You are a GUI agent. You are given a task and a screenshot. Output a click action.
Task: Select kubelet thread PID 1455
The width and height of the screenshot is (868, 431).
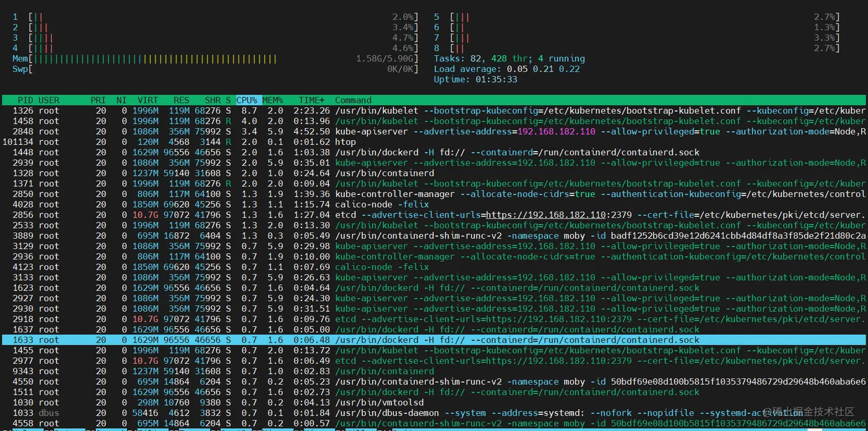[x=434, y=350]
